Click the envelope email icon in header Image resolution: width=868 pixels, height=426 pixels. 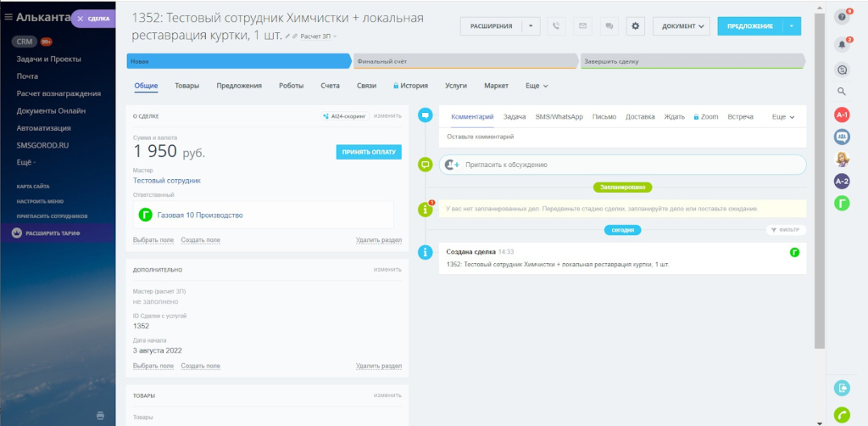[582, 26]
